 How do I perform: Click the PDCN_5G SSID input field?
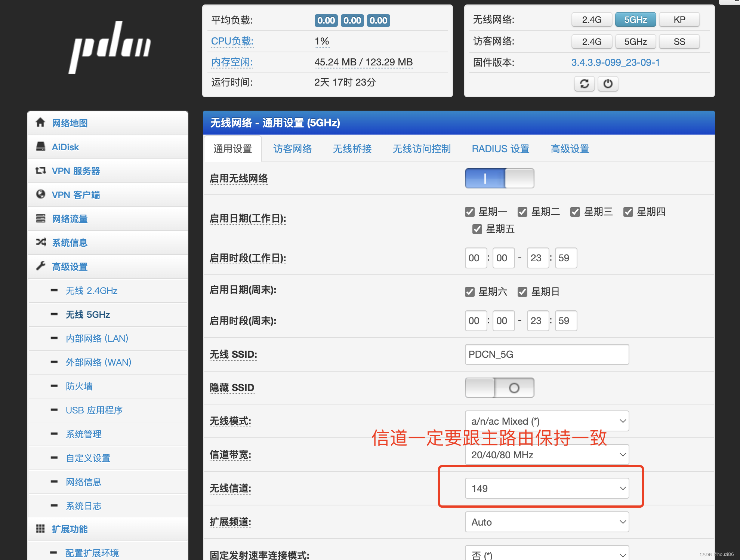coord(547,354)
